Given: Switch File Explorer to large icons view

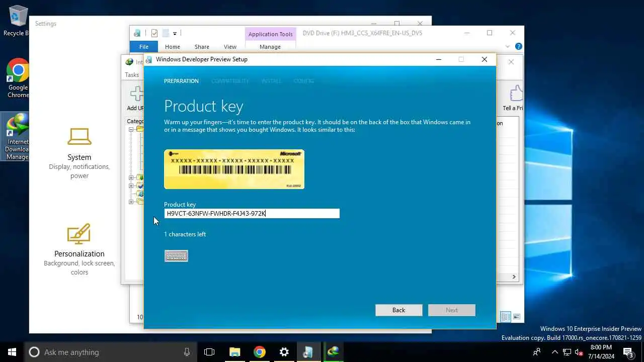Looking at the screenshot, I should (517, 317).
